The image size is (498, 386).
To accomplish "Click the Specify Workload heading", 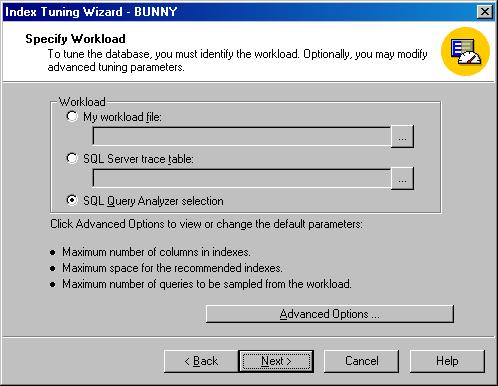I will coord(76,39).
